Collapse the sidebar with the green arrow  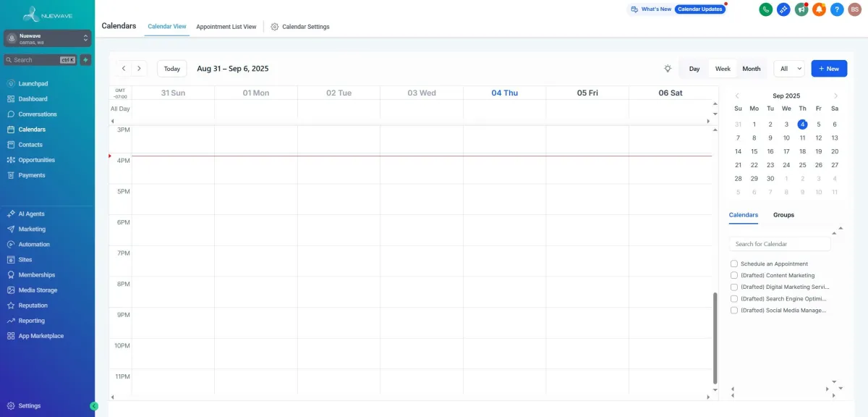tap(94, 406)
